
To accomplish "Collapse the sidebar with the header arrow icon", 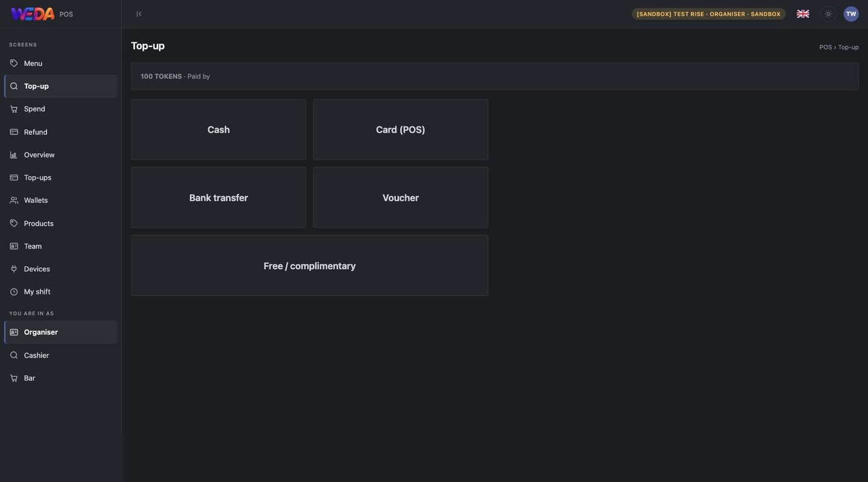I will tap(139, 14).
